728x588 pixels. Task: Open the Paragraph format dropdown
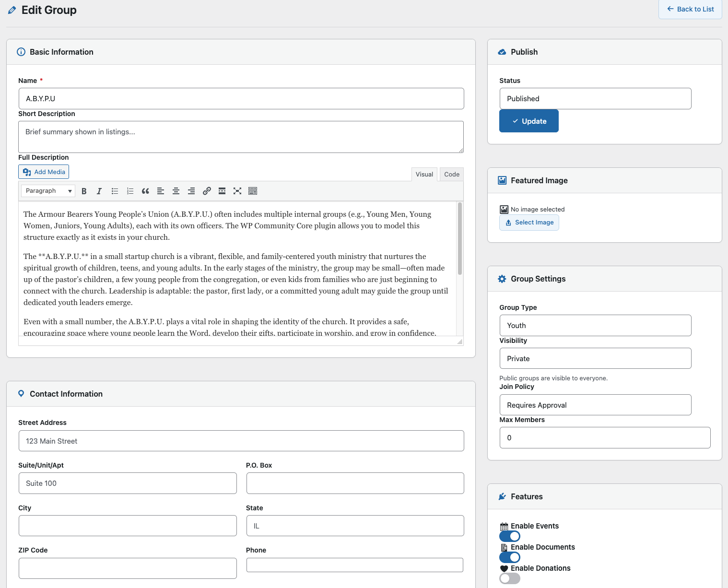[48, 191]
